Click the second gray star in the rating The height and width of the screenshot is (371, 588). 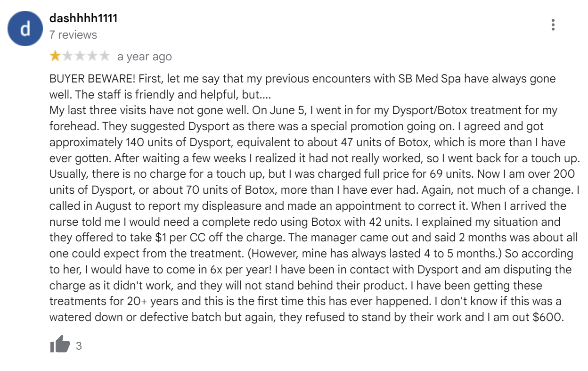67,57
